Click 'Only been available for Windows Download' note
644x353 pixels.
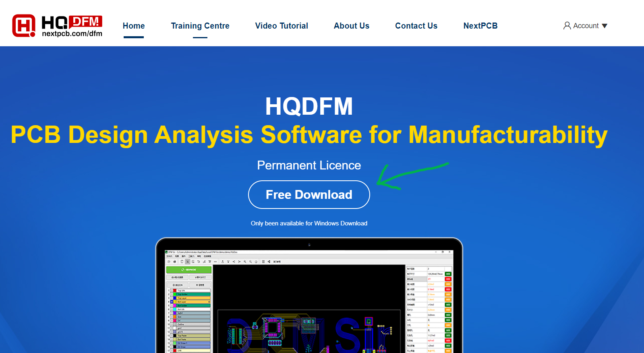coord(309,223)
